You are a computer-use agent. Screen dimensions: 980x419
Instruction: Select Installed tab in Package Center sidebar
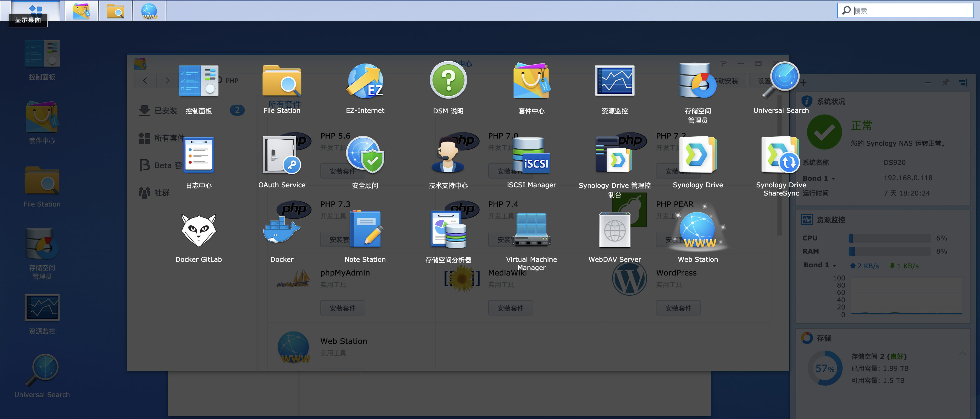click(192, 110)
